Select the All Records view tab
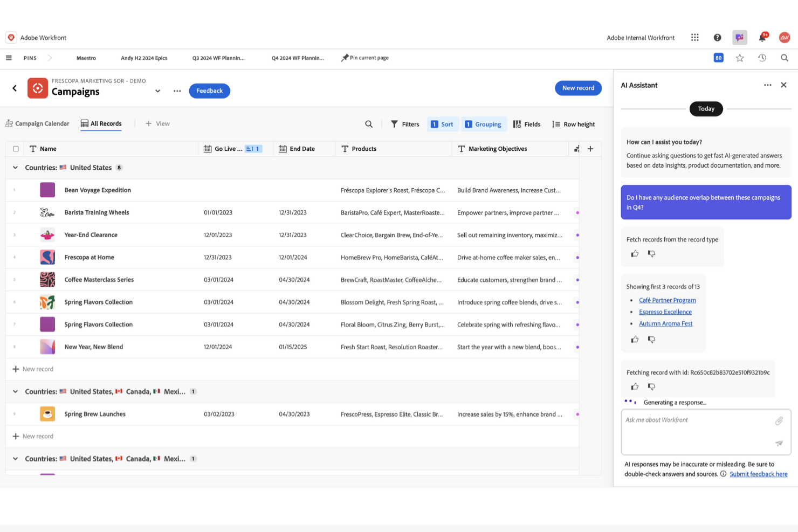This screenshot has height=532, width=798. (x=101, y=123)
